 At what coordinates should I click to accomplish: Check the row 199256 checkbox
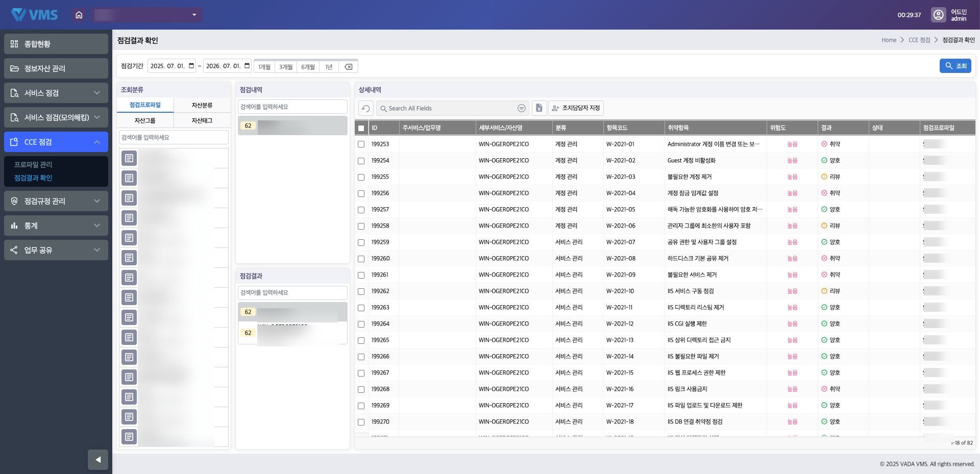tap(361, 193)
